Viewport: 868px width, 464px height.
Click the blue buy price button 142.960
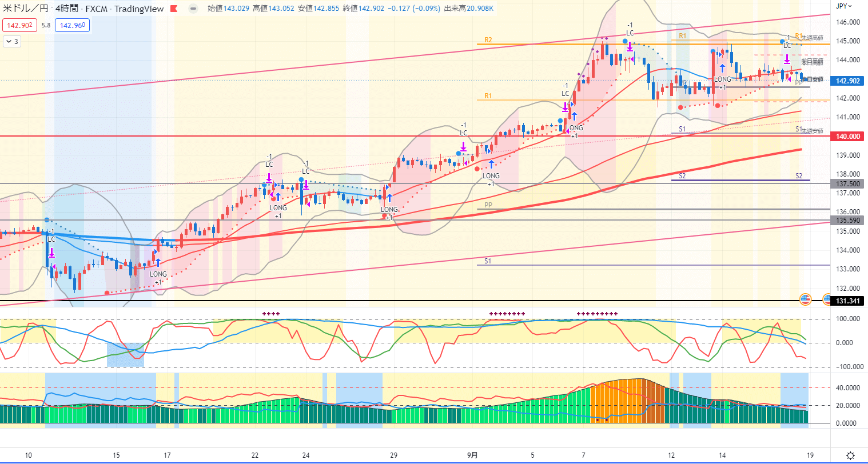73,25
